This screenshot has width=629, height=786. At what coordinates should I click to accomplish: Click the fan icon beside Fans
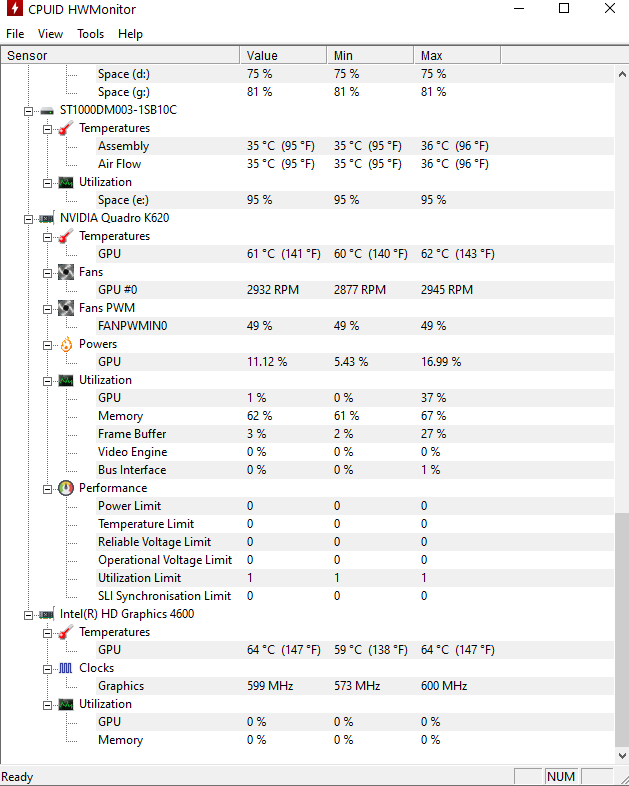pos(66,272)
